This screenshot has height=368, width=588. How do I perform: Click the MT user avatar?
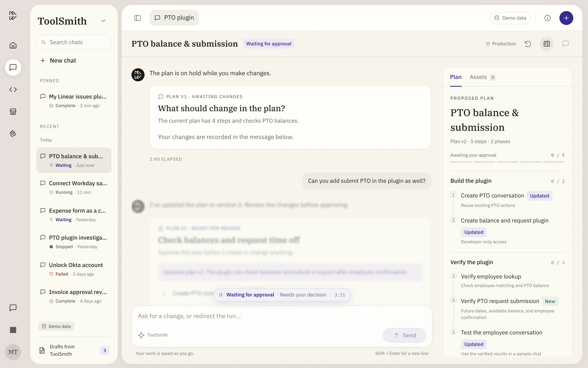[13, 352]
